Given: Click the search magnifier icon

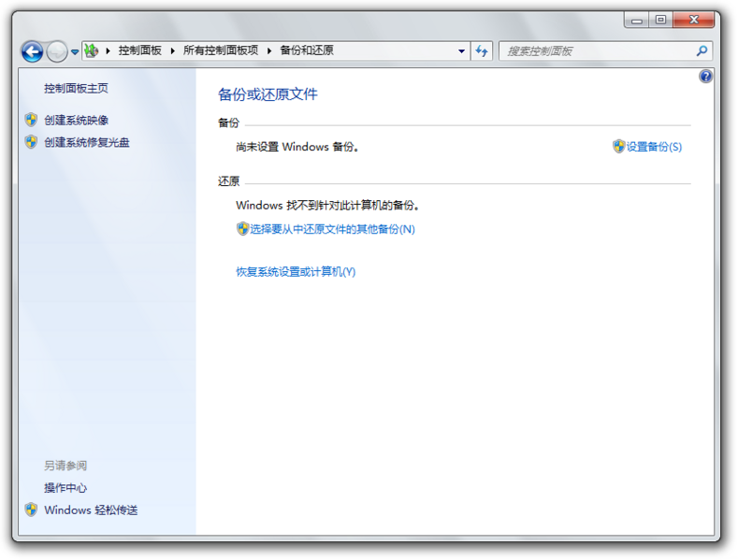Looking at the screenshot, I should (x=702, y=50).
